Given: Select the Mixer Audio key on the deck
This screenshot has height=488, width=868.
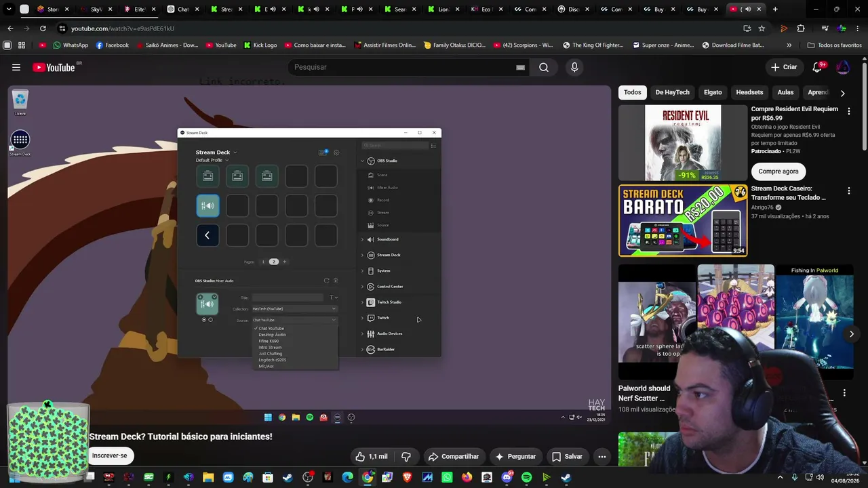Looking at the screenshot, I should pyautogui.click(x=208, y=205).
